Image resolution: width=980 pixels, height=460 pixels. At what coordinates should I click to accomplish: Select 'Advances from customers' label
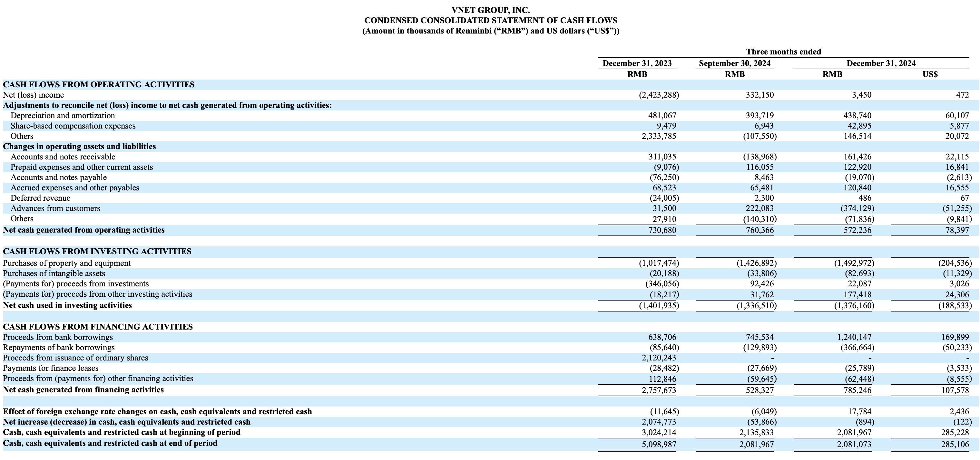click(55, 208)
